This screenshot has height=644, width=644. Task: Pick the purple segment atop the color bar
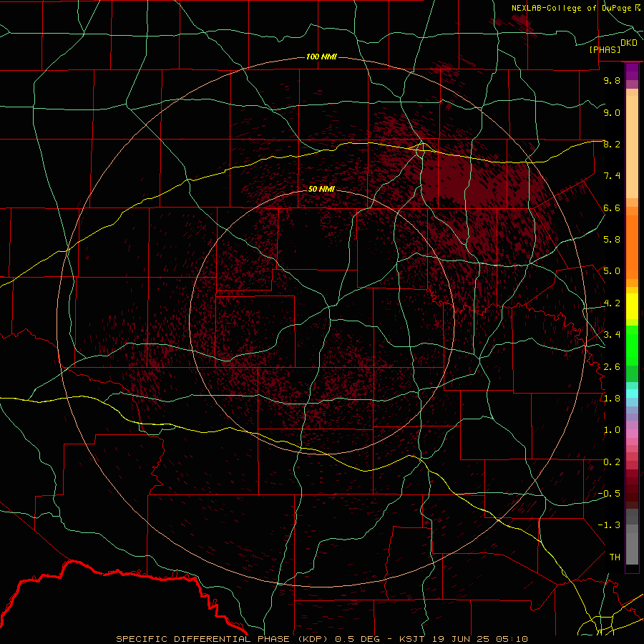click(x=632, y=72)
